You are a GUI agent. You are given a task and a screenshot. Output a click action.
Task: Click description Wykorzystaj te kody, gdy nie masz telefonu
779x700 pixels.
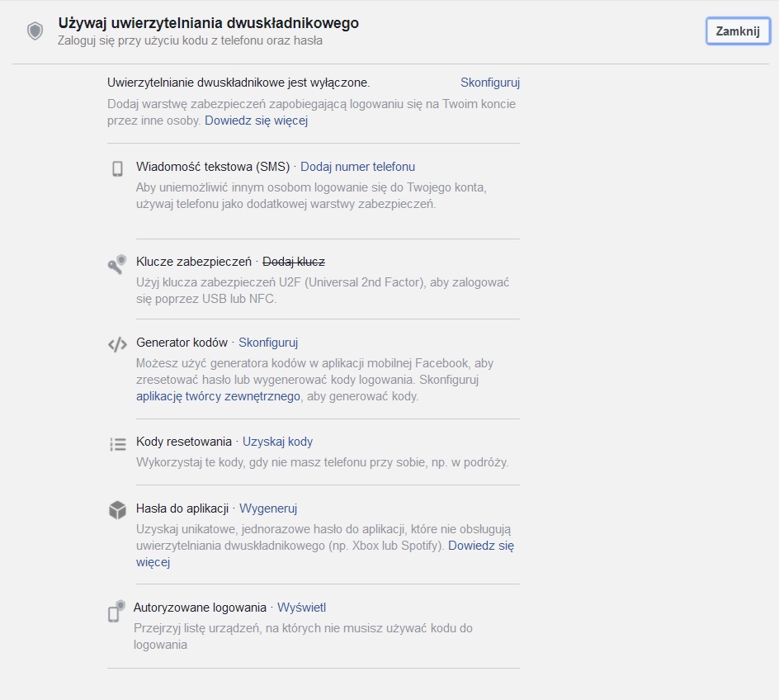pos(323,462)
